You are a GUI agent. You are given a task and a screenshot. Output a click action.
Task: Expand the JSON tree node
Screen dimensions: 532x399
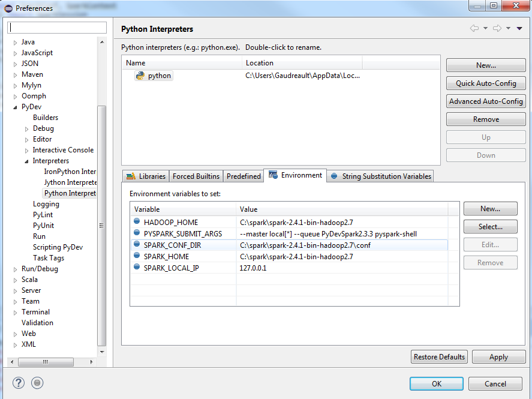(15, 64)
